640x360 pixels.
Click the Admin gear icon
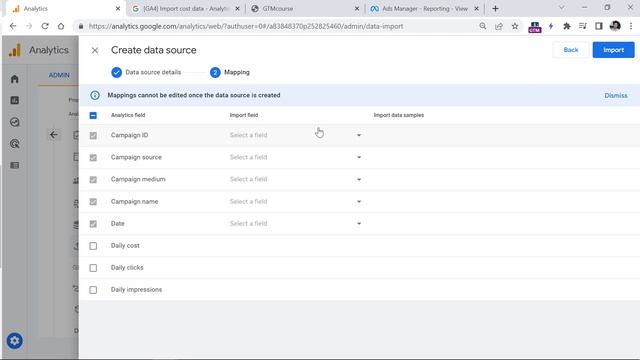15,340
